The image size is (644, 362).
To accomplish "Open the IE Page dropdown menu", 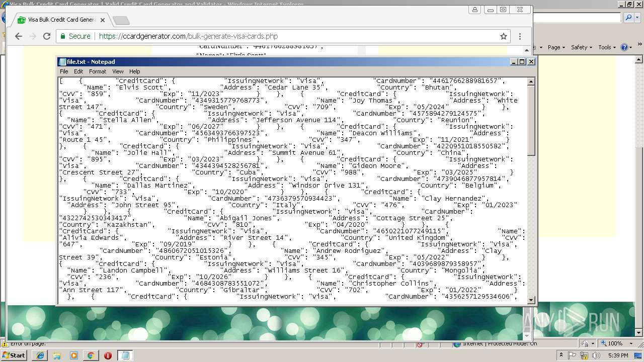I will (556, 47).
